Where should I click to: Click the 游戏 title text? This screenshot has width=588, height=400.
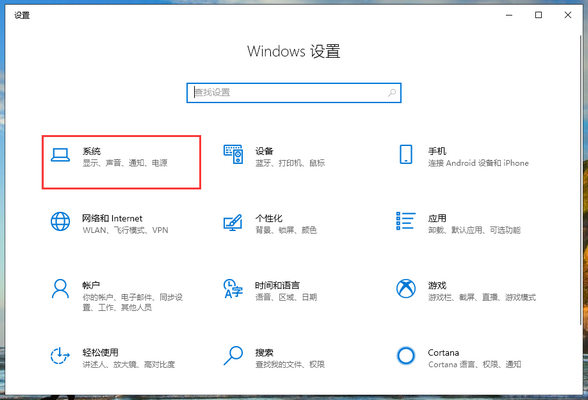point(437,285)
